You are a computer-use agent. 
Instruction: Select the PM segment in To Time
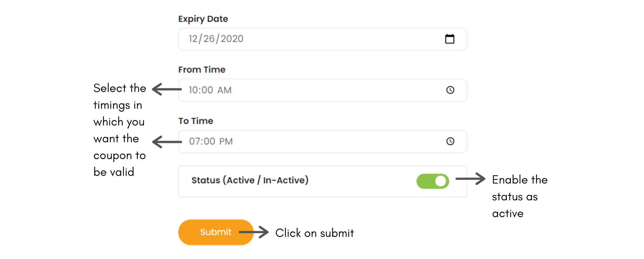[x=226, y=141]
